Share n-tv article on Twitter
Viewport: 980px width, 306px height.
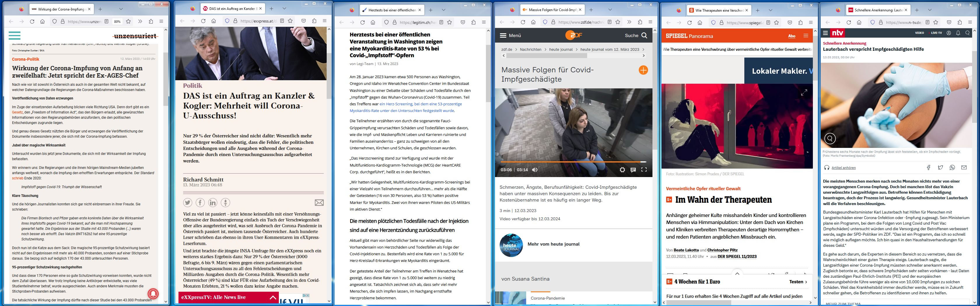[x=940, y=167]
